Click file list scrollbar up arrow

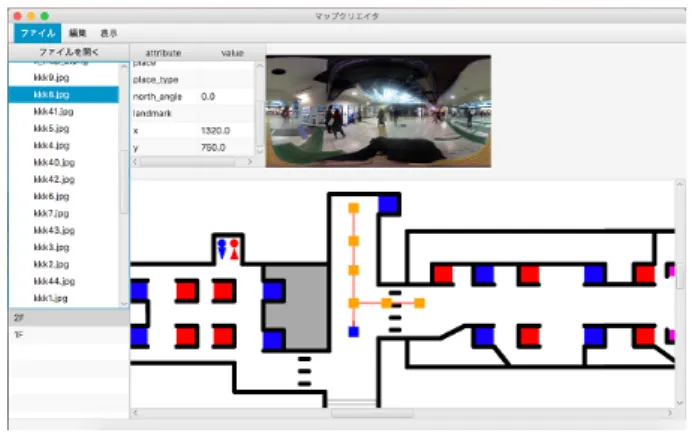coord(124,66)
